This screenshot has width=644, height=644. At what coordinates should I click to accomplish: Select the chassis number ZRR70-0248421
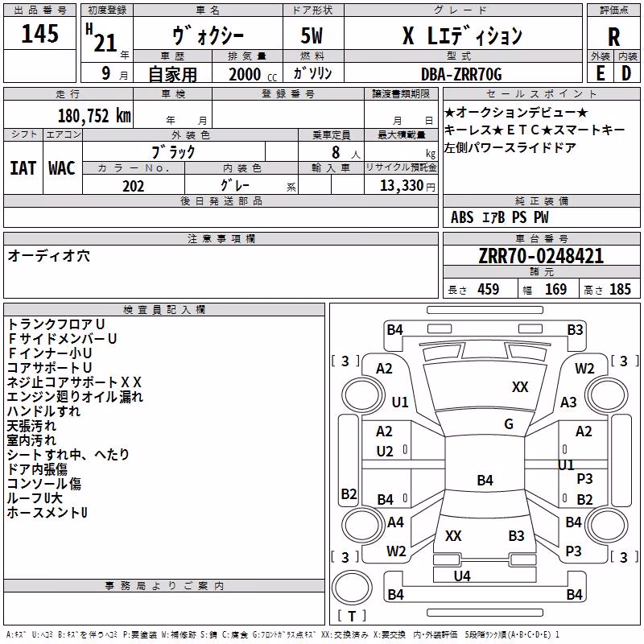point(541,256)
